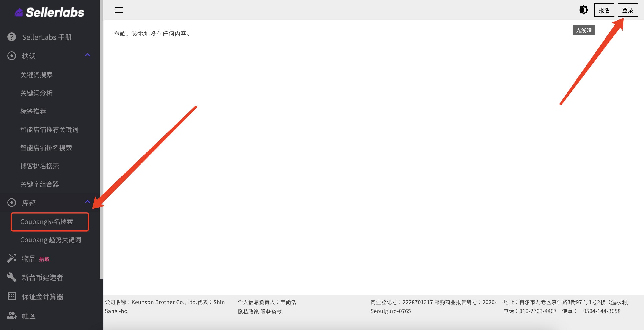Toggle dark mode with the 光线暗 switch

pyautogui.click(x=583, y=10)
